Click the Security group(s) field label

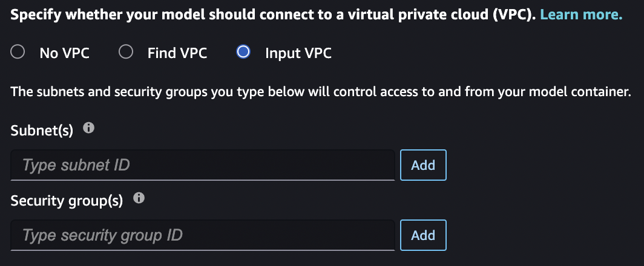67,200
